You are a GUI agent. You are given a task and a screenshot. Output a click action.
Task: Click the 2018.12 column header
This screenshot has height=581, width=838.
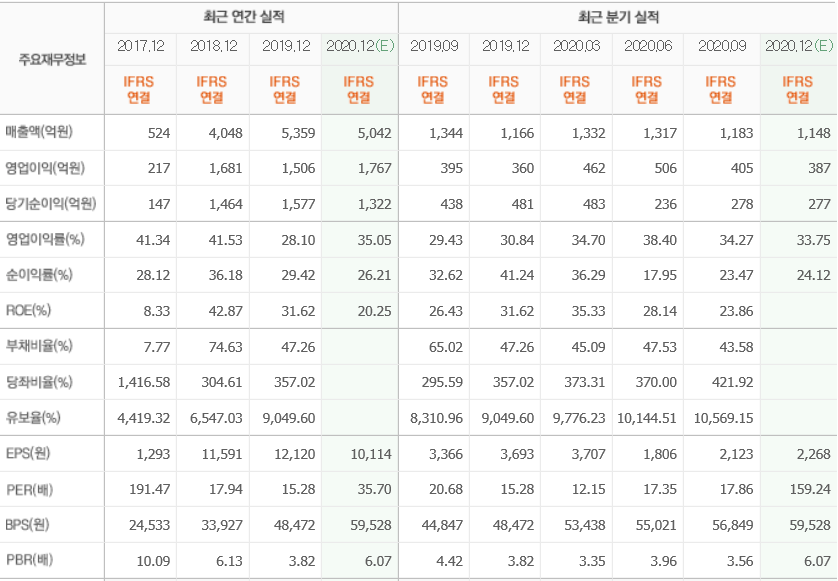click(213, 46)
